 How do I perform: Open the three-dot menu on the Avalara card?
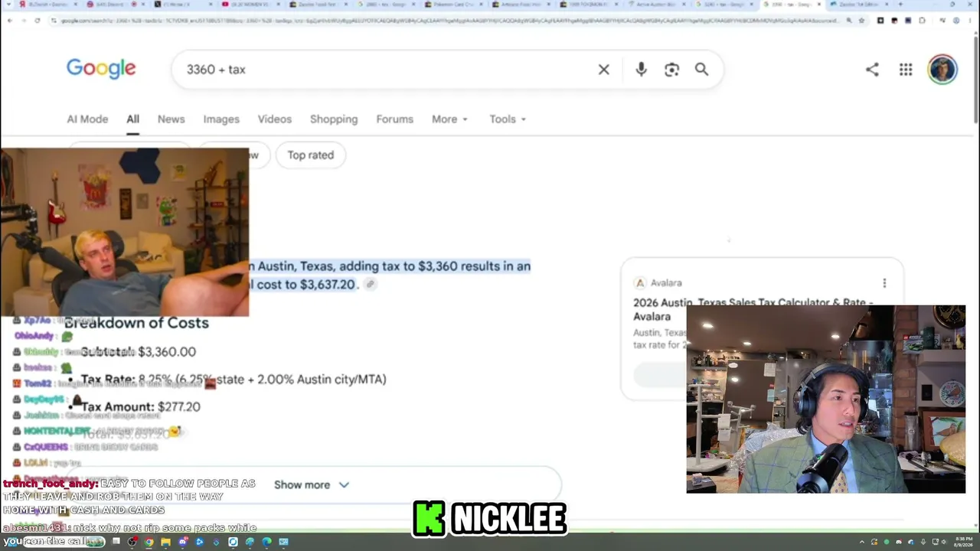click(884, 283)
